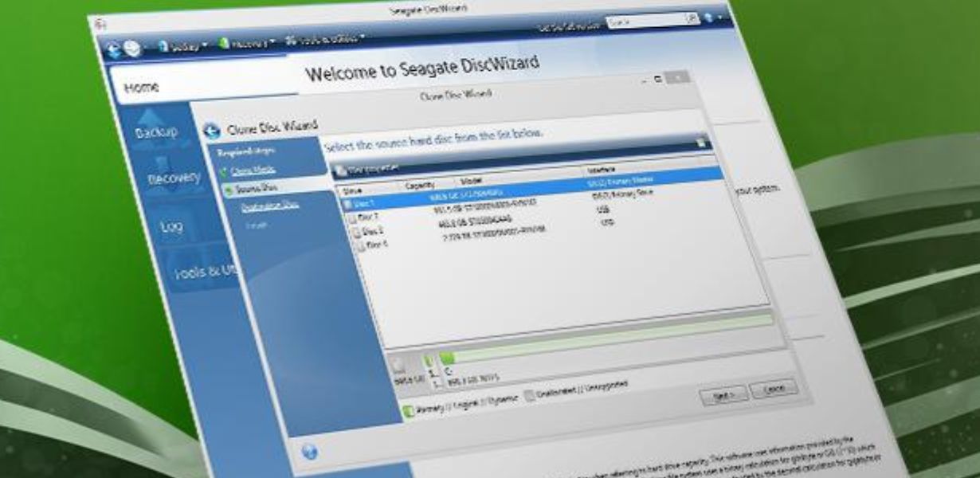Click the disk icon beside the toolbar back arrow
The image size is (980, 478).
133,49
